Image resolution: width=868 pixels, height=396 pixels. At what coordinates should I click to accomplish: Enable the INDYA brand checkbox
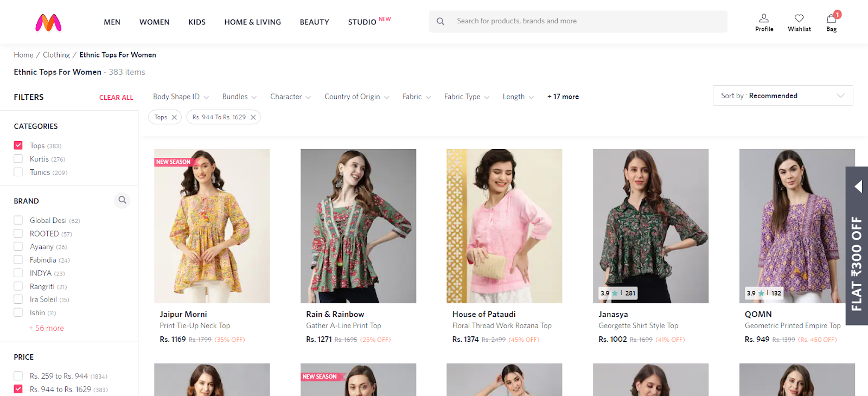click(18, 273)
